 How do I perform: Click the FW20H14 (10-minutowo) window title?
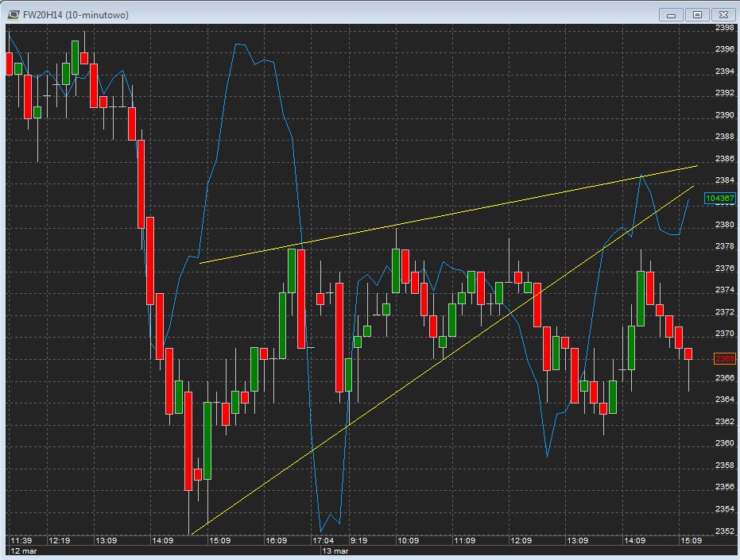(75, 14)
